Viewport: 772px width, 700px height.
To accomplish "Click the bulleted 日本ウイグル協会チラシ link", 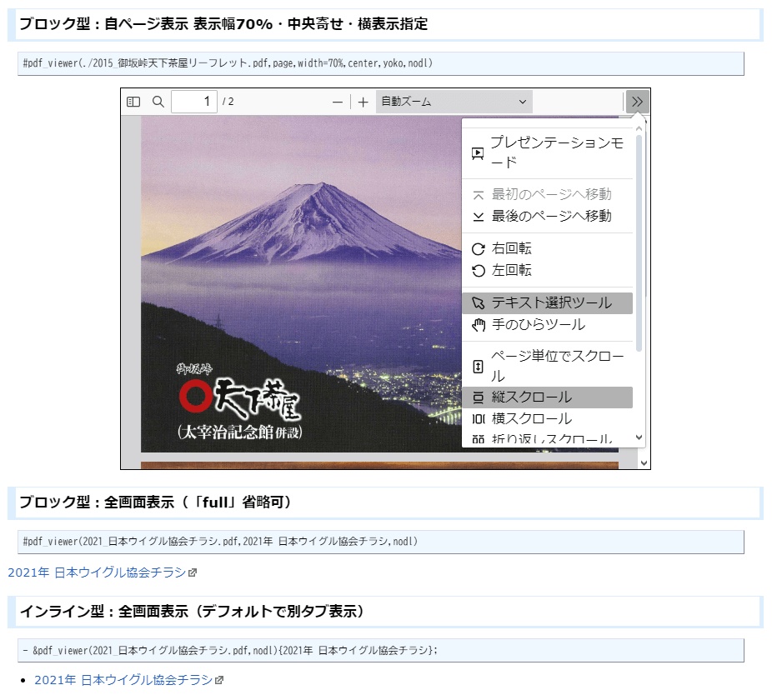I will (x=123, y=680).
